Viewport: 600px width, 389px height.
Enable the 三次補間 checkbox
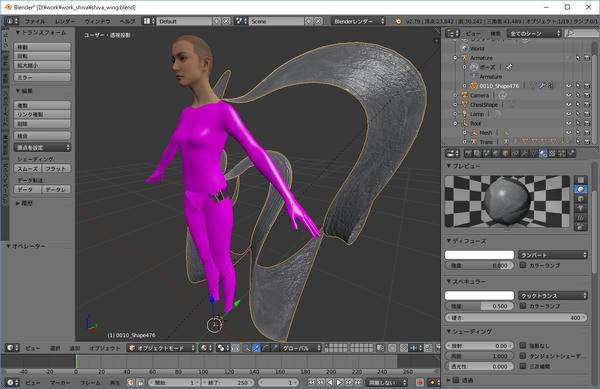pyautogui.click(x=523, y=366)
